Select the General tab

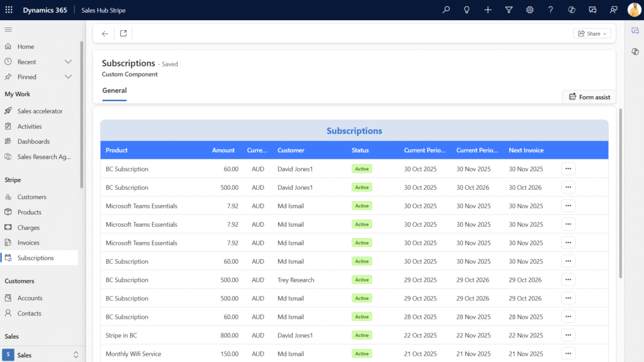[114, 90]
